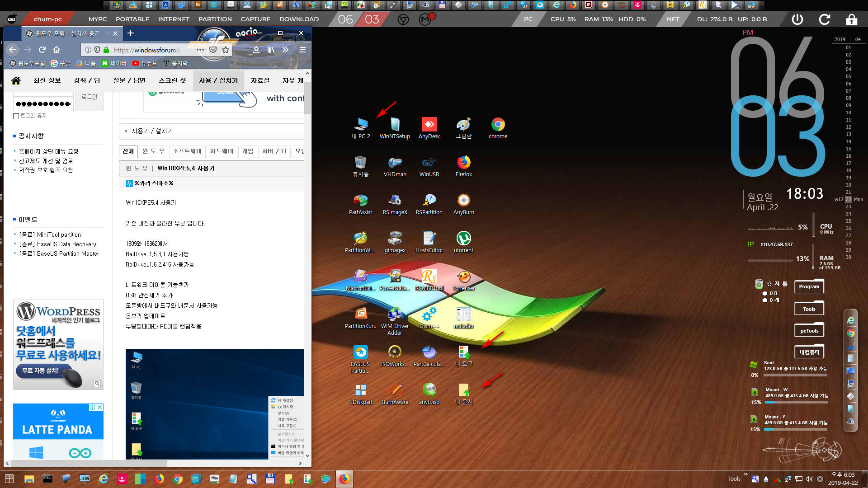Expand Firefox toolbar overflow chevron
The width and height of the screenshot is (868, 488).
tap(285, 50)
